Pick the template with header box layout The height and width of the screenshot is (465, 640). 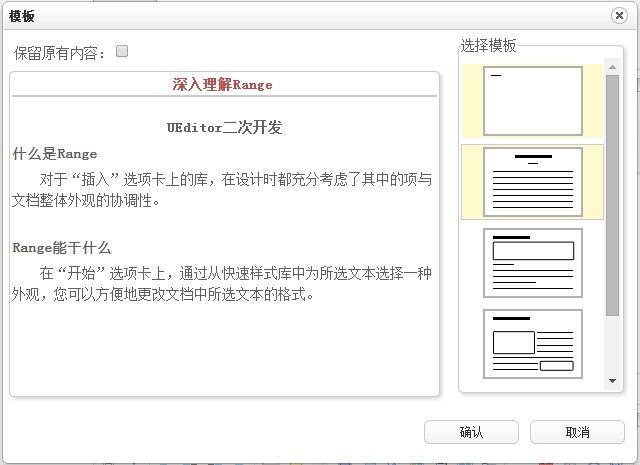(x=532, y=263)
